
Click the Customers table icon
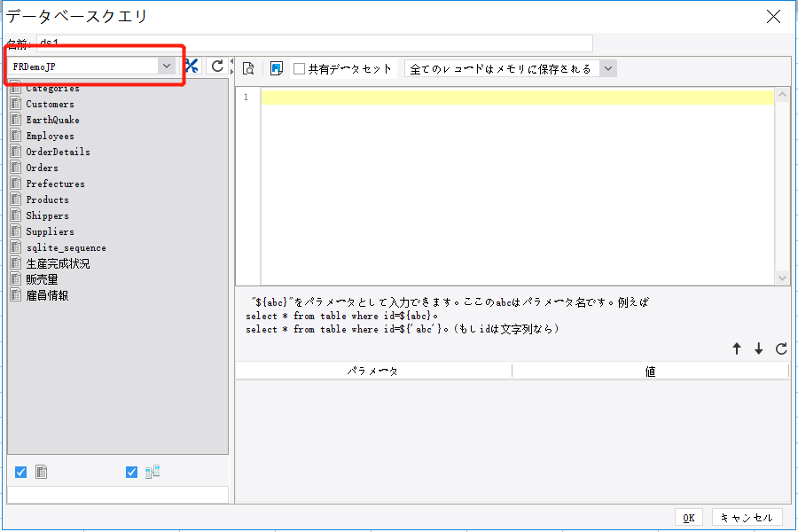point(16,104)
